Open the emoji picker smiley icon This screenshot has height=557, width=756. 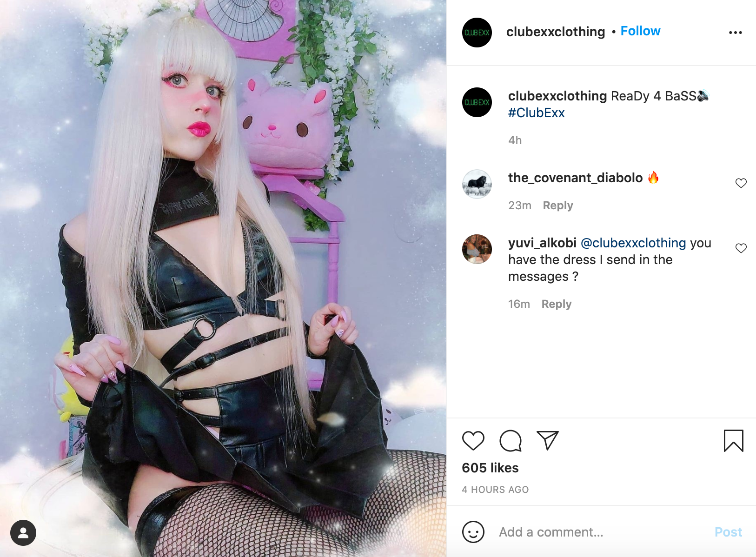coord(473,531)
